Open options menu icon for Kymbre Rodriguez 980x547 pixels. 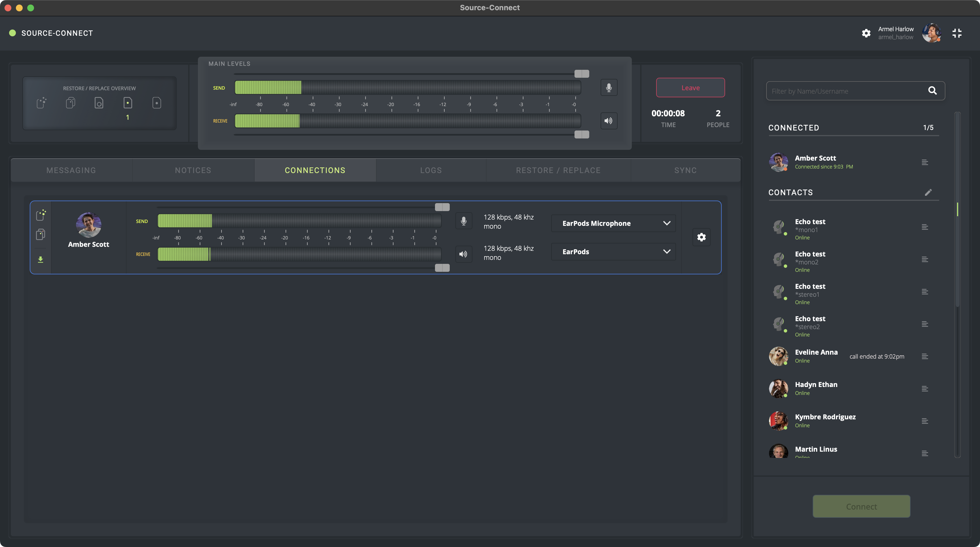pos(925,421)
